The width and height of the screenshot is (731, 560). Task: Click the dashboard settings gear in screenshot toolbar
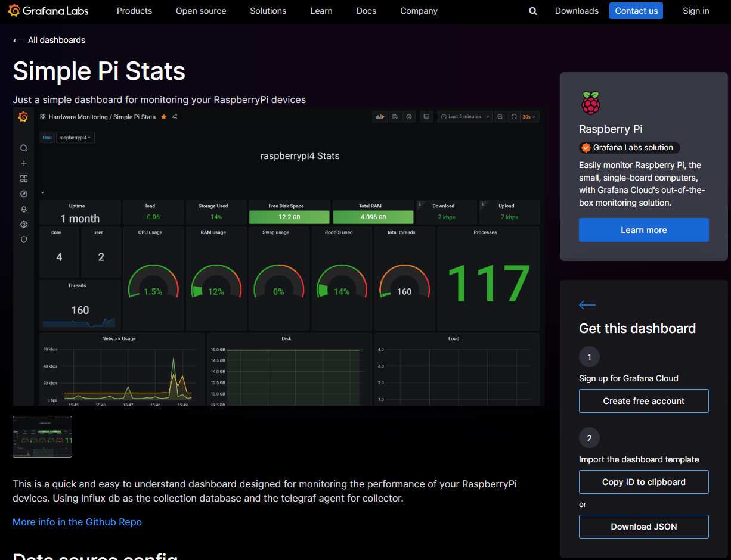pos(409,117)
